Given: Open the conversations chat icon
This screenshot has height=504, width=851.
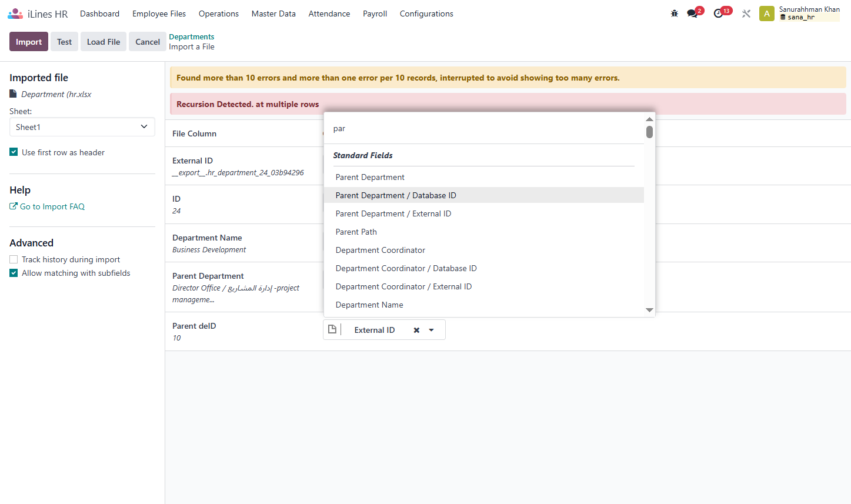Looking at the screenshot, I should click(693, 14).
